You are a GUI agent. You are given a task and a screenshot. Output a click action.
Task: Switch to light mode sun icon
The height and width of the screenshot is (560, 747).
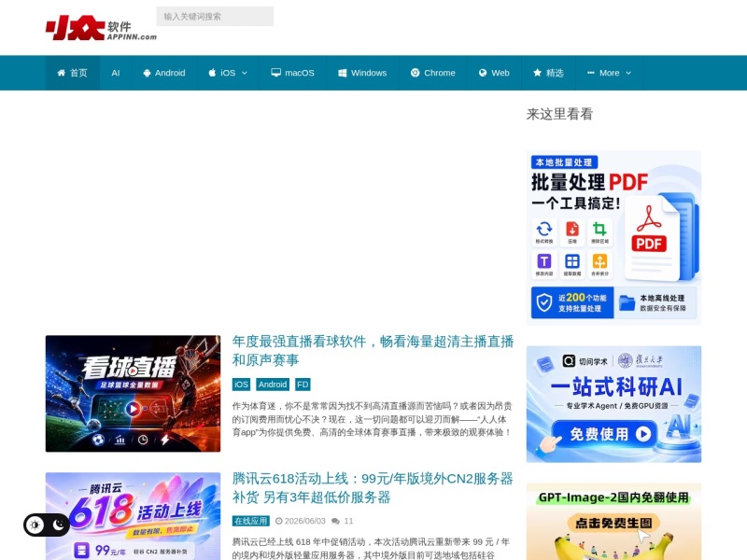point(35,525)
